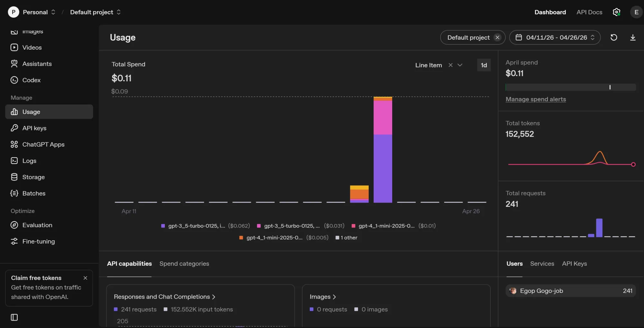This screenshot has width=644, height=328.
Task: Toggle orange gpt-4_1-mini legend item ($0.005)
Action: click(x=284, y=237)
